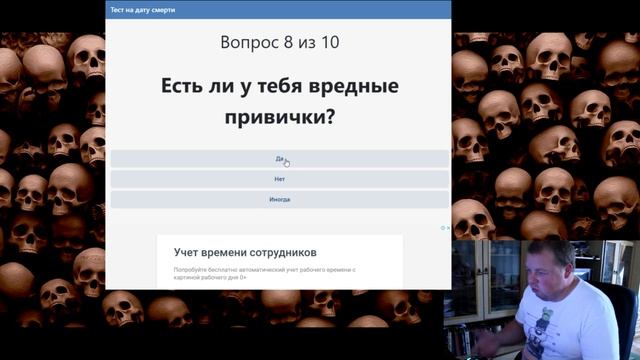
Task: Choose the "Нет" answer option
Action: [x=280, y=179]
